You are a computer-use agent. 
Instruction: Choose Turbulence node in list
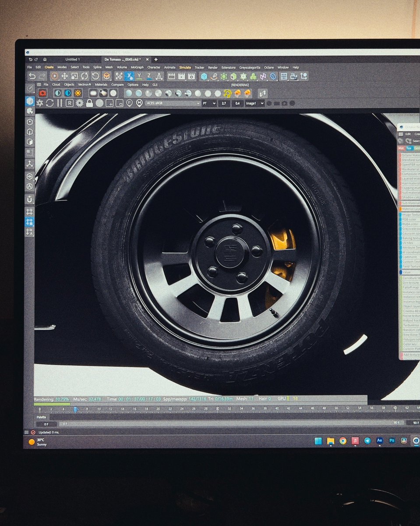pos(411,325)
